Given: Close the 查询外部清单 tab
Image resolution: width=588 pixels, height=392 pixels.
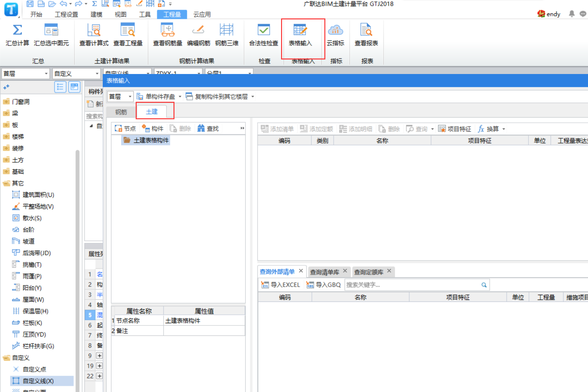Looking at the screenshot, I should 301,271.
